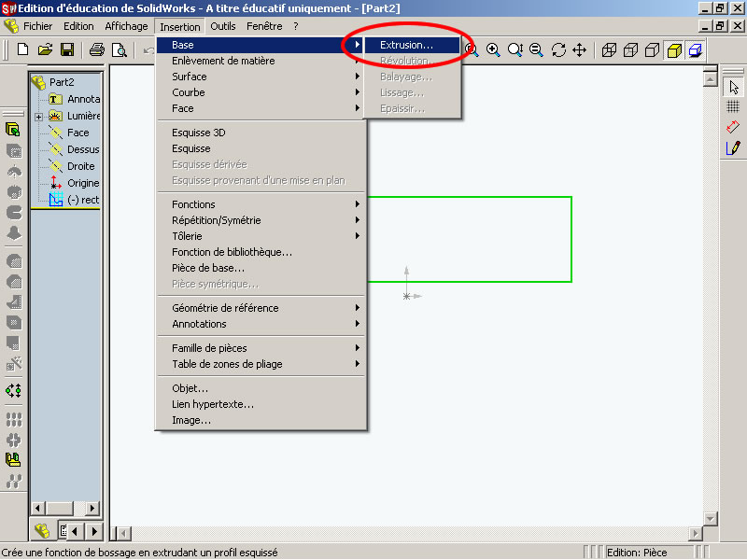Toggle Shaded display mode
Screen dimensions: 747x560
tap(674, 50)
